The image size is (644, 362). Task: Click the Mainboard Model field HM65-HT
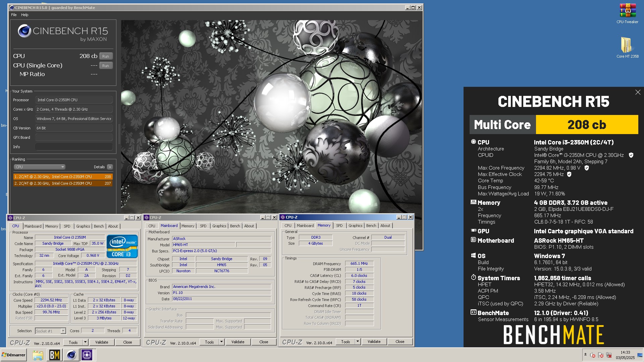click(x=204, y=245)
